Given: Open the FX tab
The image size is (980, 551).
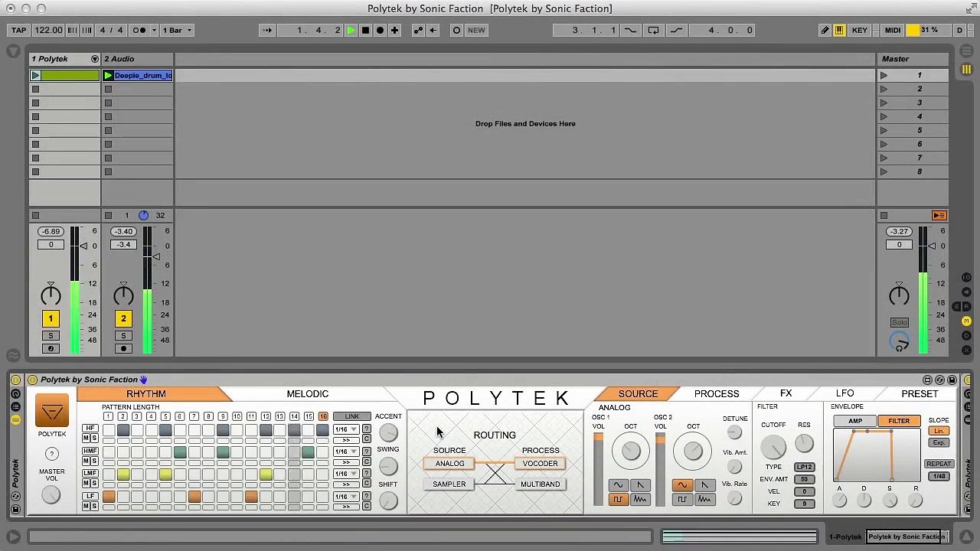Looking at the screenshot, I should coord(786,393).
